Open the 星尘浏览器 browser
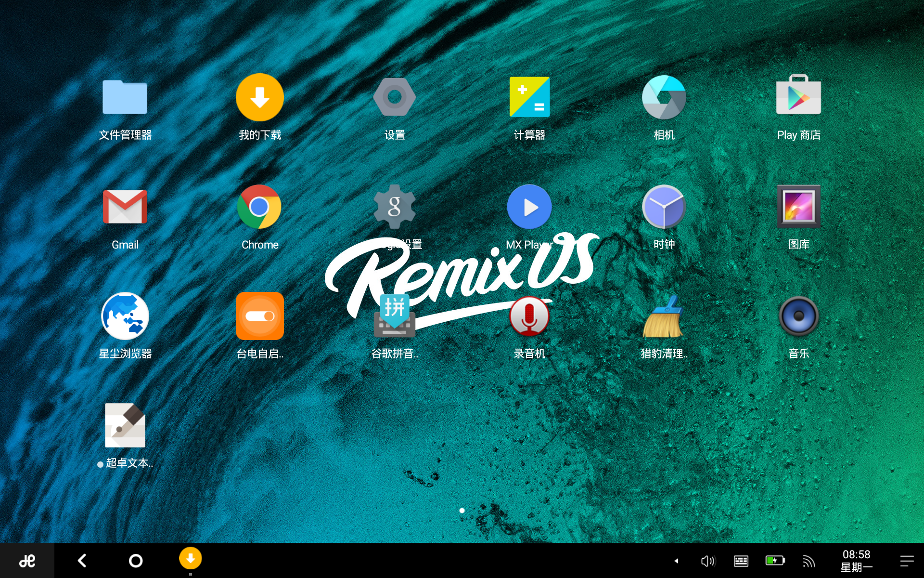 pyautogui.click(x=125, y=316)
